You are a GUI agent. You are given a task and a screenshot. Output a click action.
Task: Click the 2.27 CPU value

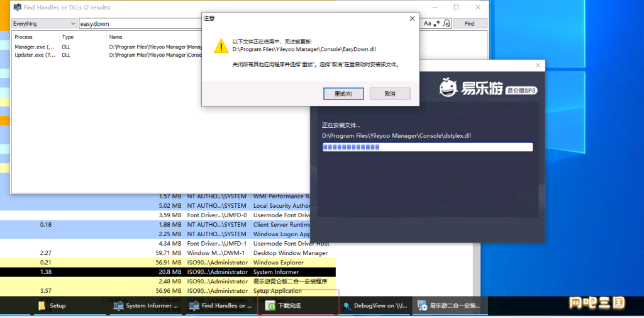pyautogui.click(x=45, y=253)
